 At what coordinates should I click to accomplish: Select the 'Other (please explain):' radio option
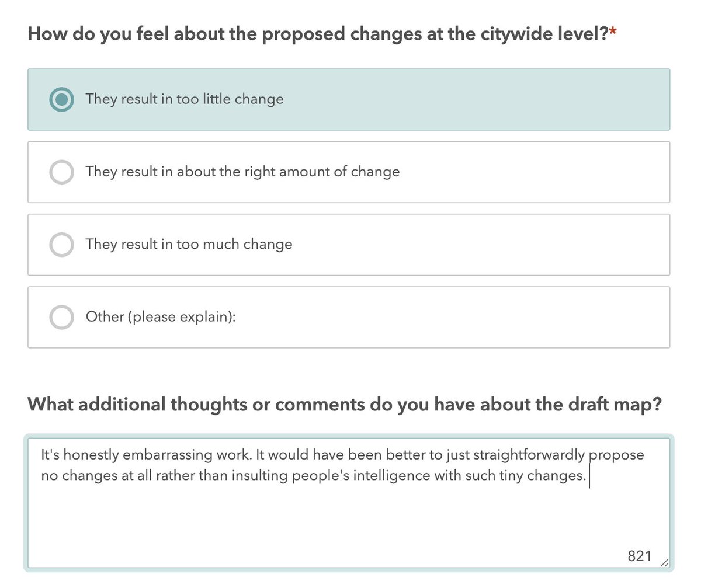click(x=61, y=317)
